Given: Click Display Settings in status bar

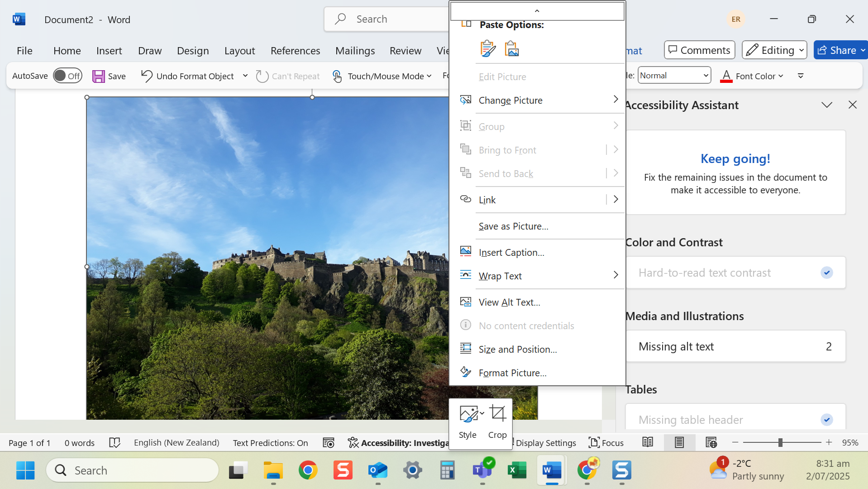Looking at the screenshot, I should (545, 442).
